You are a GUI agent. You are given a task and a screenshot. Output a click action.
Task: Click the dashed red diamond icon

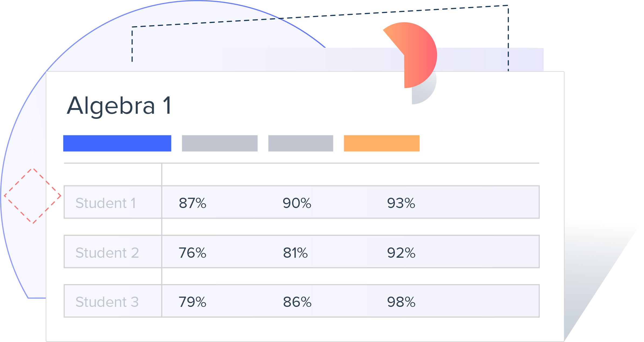click(x=33, y=196)
